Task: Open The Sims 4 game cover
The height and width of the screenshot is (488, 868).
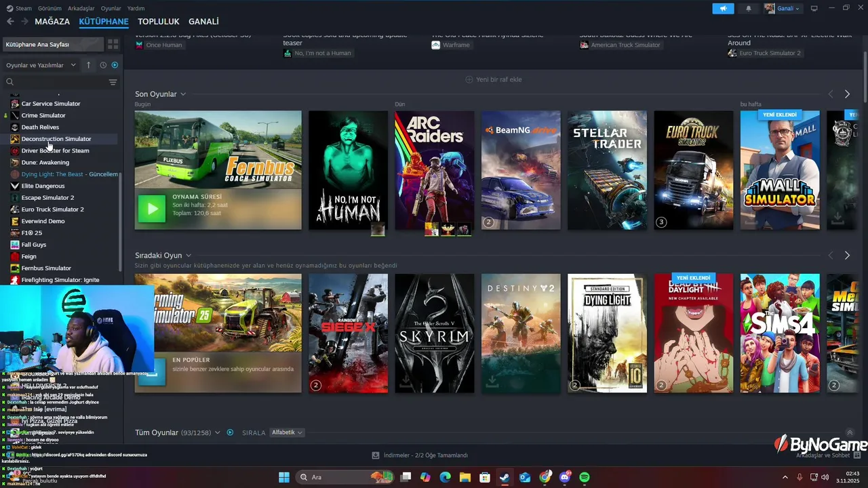Action: coord(780,333)
